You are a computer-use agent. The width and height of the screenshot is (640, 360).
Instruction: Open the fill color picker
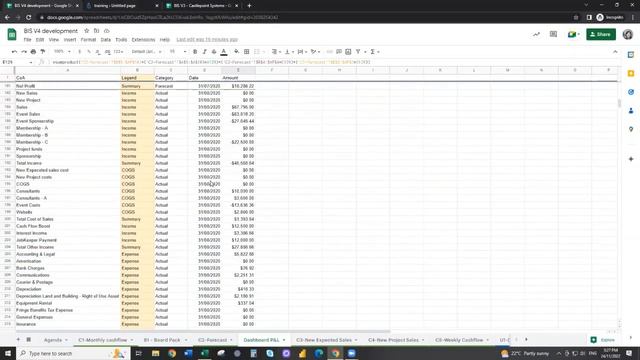[x=236, y=52]
